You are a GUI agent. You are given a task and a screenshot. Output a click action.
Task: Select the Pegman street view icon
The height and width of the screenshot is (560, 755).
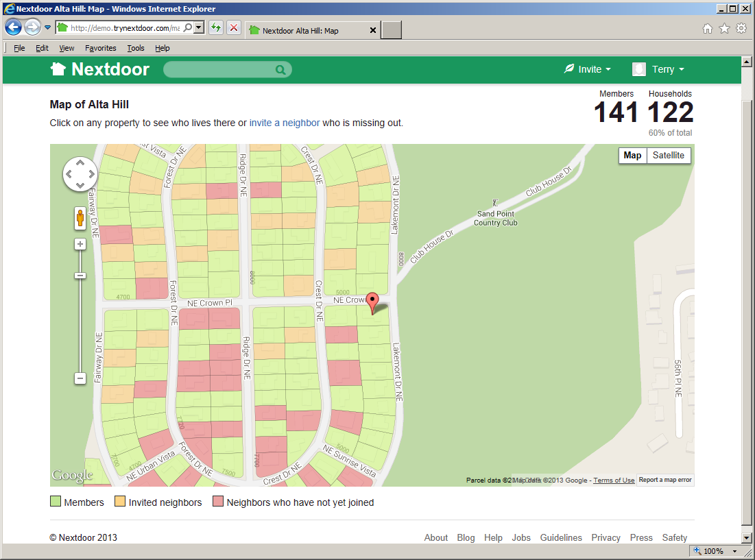(80, 218)
